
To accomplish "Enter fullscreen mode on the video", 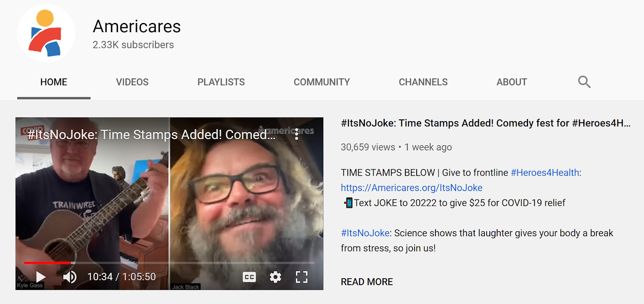I will click(x=301, y=277).
